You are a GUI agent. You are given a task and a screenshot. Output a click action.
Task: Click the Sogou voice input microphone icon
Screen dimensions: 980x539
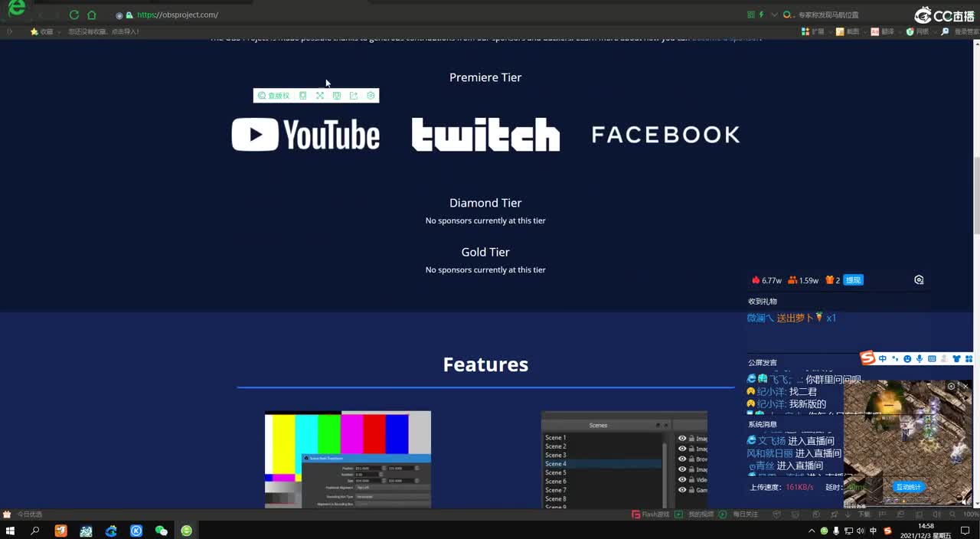click(920, 358)
